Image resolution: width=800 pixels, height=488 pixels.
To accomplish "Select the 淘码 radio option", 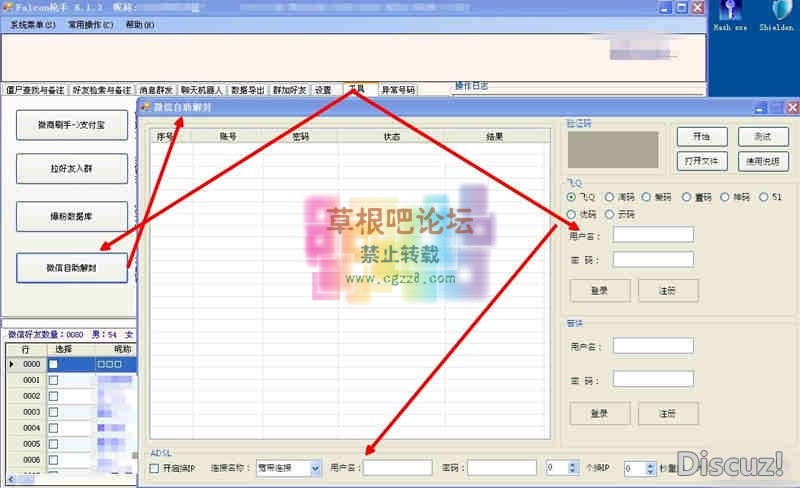I will point(609,197).
